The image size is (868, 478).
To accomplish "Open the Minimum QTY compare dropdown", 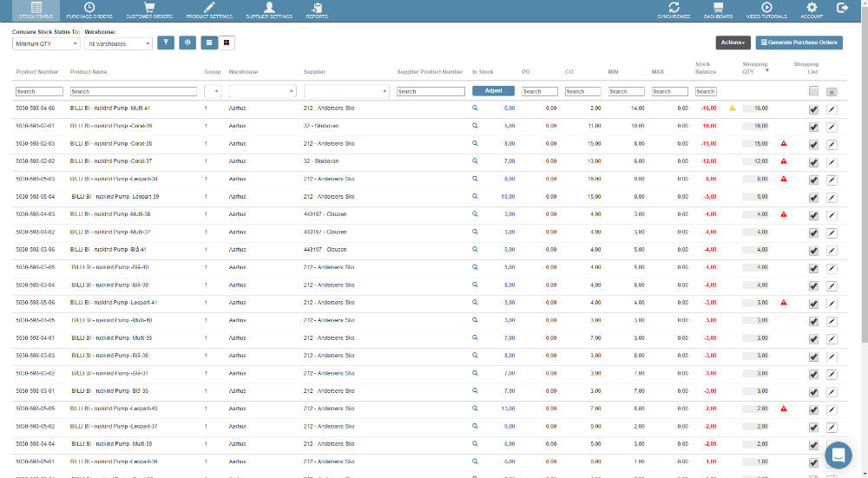I will tap(46, 43).
